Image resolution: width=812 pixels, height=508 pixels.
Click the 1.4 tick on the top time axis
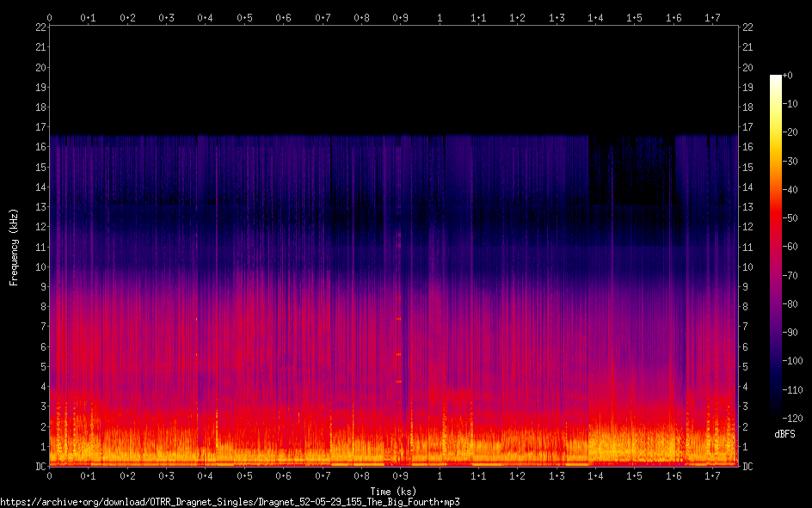[595, 17]
